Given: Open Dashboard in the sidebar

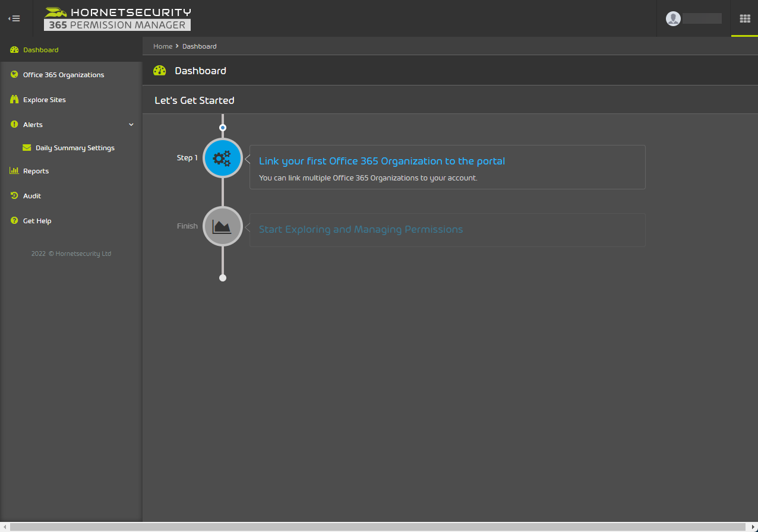Looking at the screenshot, I should click(71, 50).
